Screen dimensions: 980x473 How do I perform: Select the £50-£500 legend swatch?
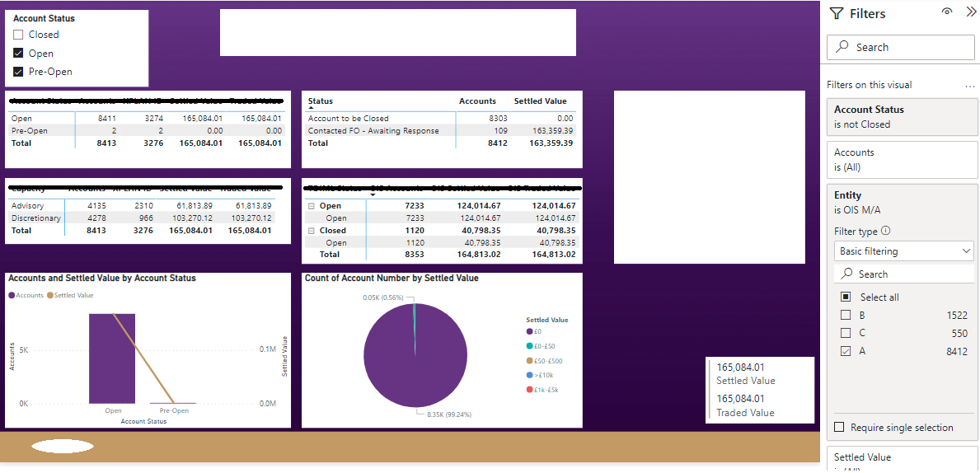(x=529, y=361)
